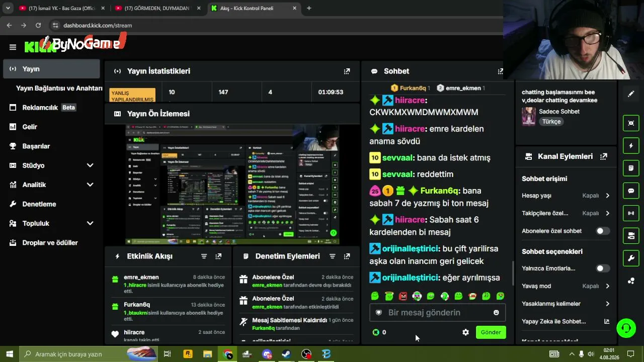Open Takipçilere özel setting chevron

[x=607, y=213]
